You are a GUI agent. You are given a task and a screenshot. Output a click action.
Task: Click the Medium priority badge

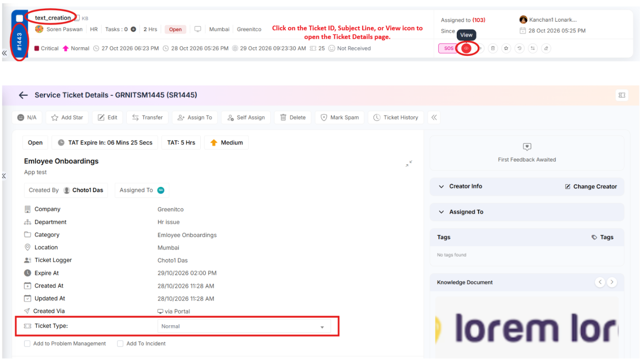tap(227, 143)
